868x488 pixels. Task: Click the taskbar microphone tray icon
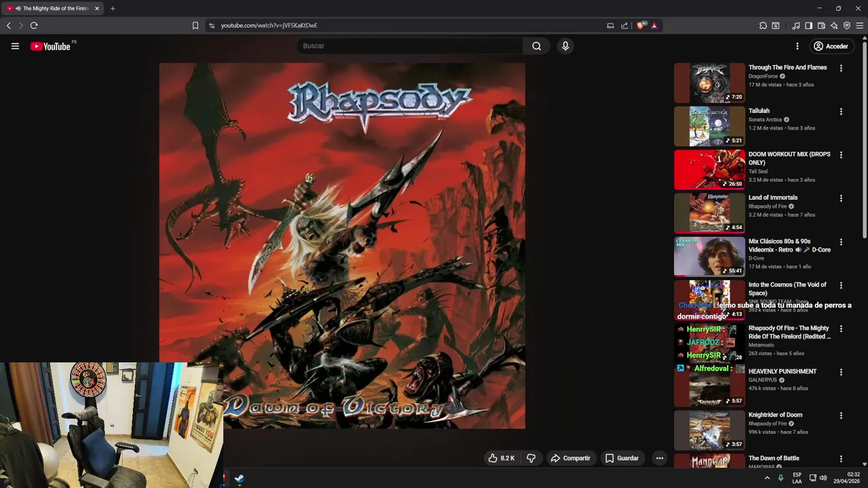click(781, 478)
